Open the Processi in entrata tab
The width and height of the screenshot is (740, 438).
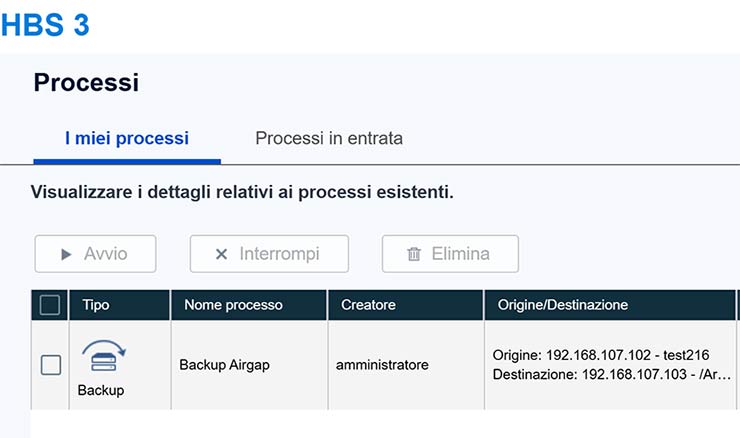point(329,139)
